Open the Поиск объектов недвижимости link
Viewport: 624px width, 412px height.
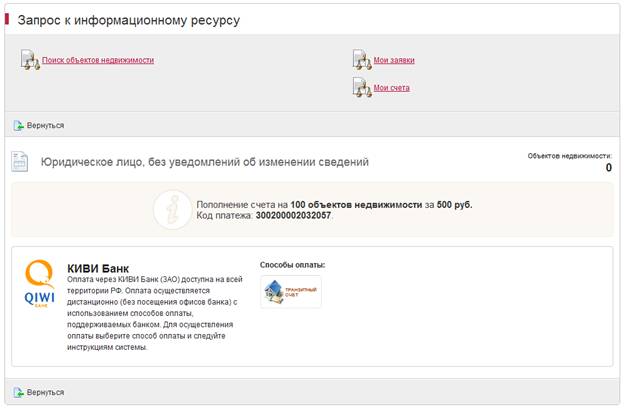(x=98, y=60)
